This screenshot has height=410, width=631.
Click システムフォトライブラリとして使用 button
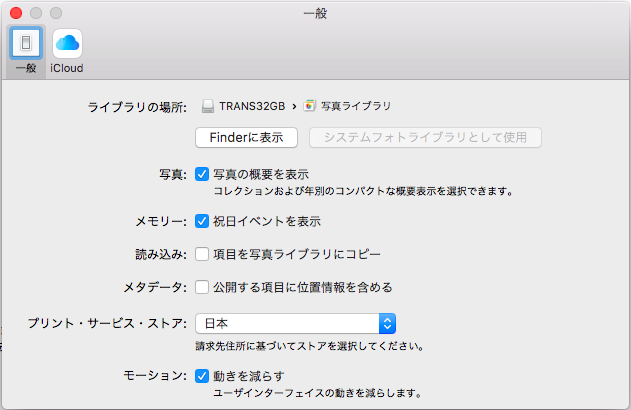click(425, 138)
